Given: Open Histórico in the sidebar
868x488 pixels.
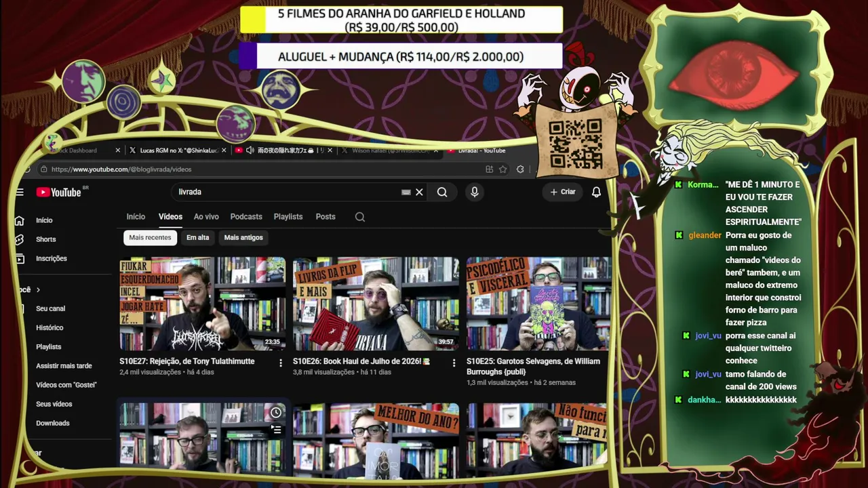Looking at the screenshot, I should (x=50, y=328).
